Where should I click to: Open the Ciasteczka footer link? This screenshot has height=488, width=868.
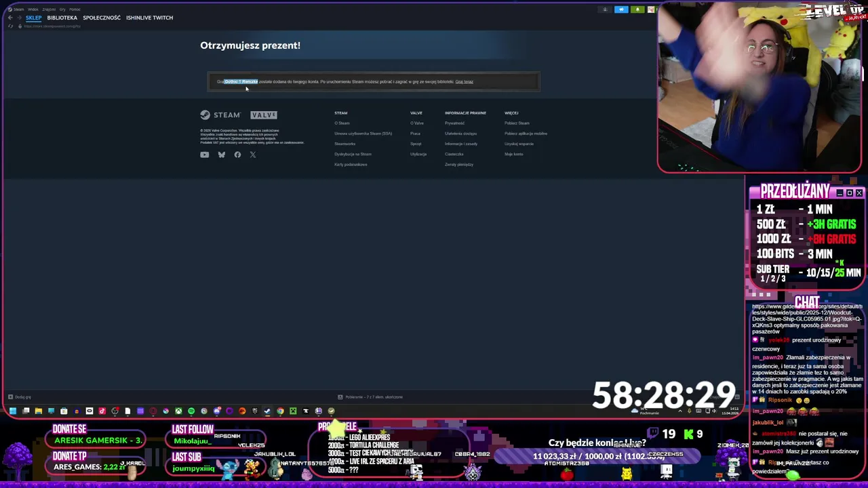tap(454, 154)
